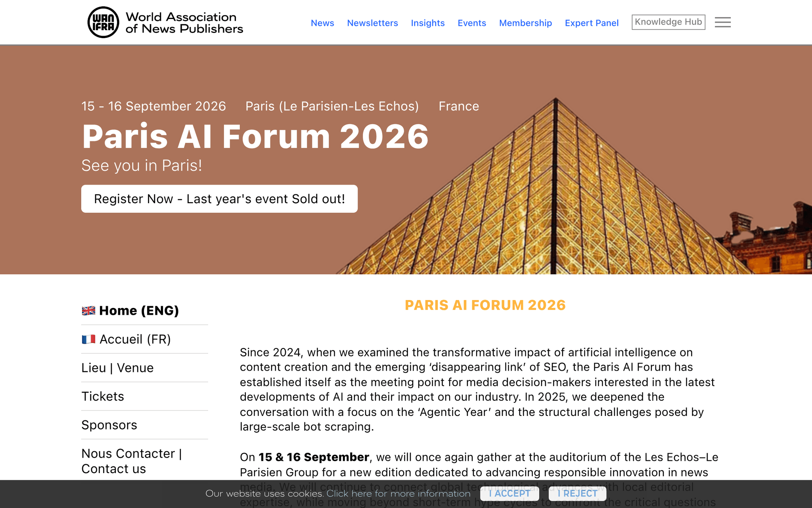Click the WAN-IFRA circular logo
The height and width of the screenshot is (508, 812).
(x=103, y=22)
